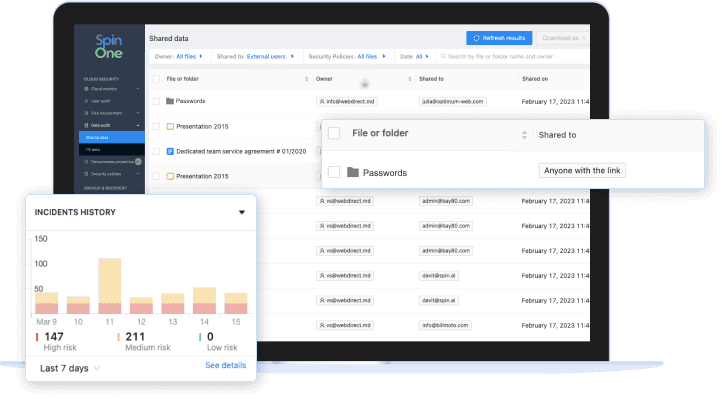The width and height of the screenshot is (722, 399).
Task: Click the 147 High risk count
Action: pyautogui.click(x=54, y=337)
